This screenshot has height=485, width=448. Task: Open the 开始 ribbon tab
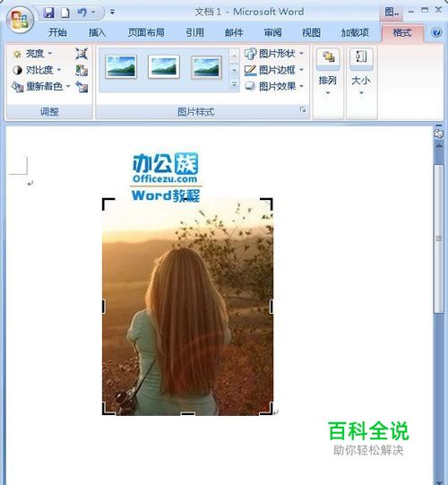pyautogui.click(x=57, y=32)
